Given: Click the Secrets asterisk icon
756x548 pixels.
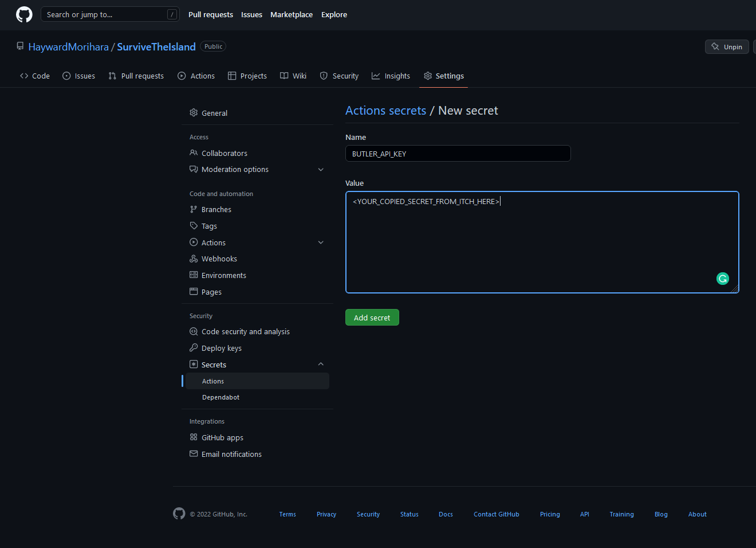Looking at the screenshot, I should pyautogui.click(x=194, y=365).
